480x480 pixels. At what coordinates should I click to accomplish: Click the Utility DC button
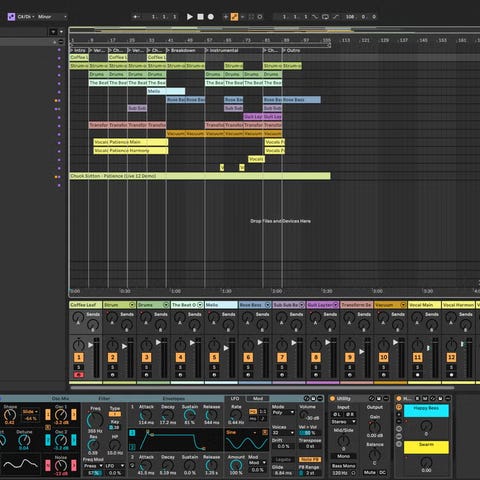[382, 472]
